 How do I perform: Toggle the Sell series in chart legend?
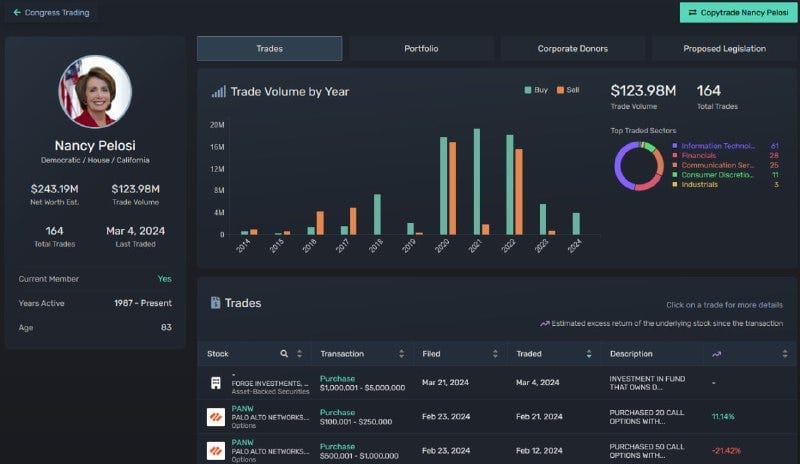[568, 90]
